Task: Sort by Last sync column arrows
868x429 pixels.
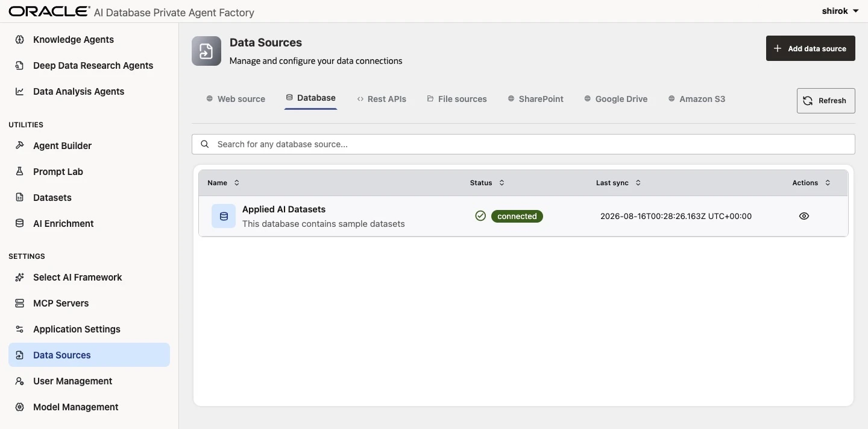Action: click(638, 183)
